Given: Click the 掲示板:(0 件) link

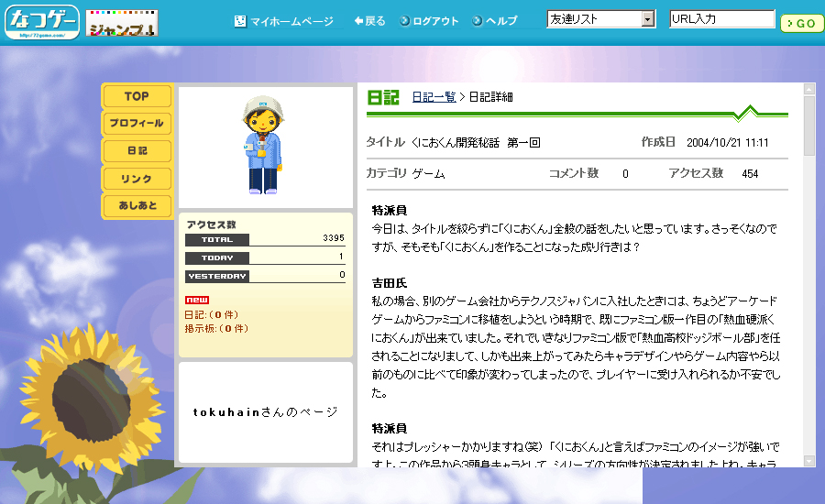Looking at the screenshot, I should pos(216,328).
